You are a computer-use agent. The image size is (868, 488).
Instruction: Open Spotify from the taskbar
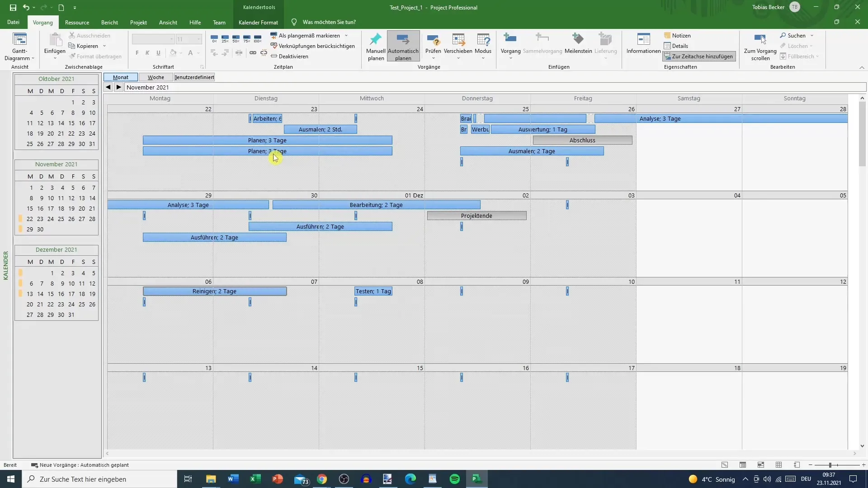(x=455, y=479)
